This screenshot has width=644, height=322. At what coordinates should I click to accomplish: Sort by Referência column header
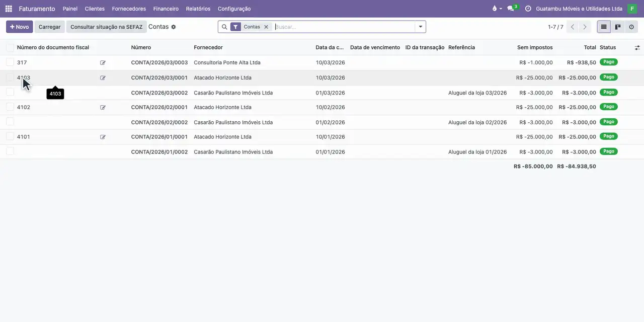pos(461,47)
